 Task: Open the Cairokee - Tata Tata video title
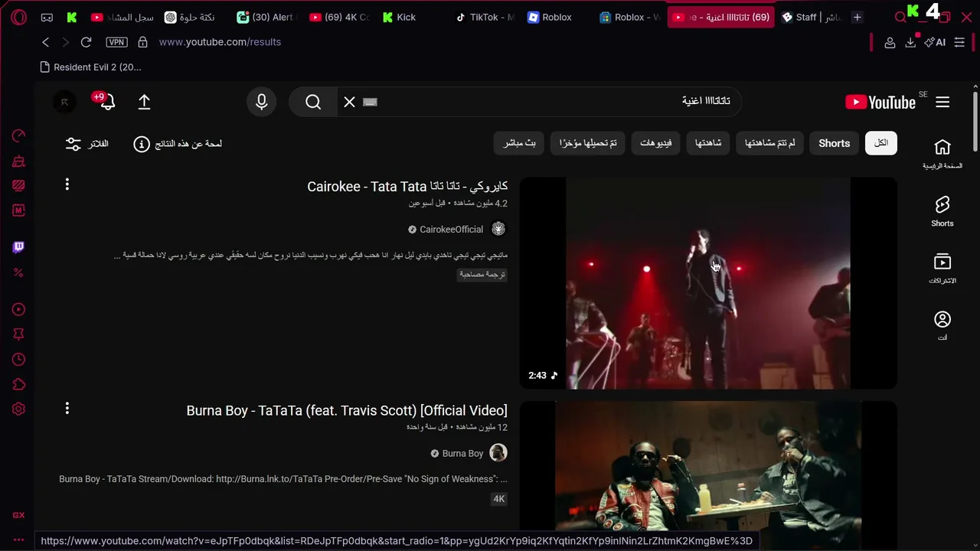pyautogui.click(x=407, y=187)
